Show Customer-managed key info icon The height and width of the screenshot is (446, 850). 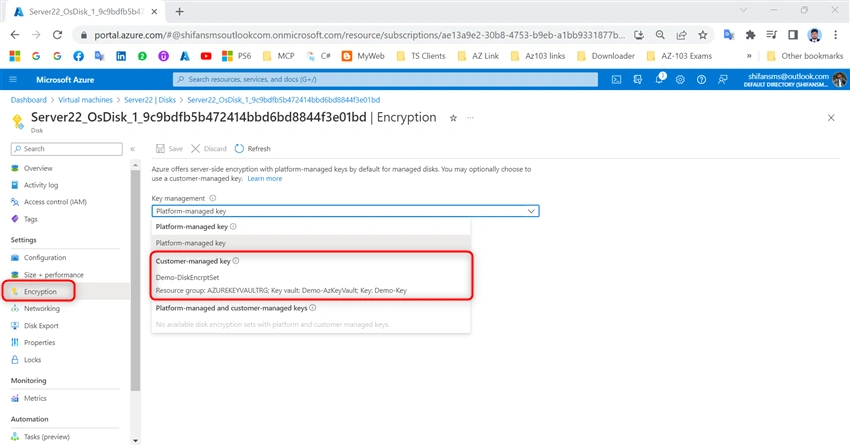click(x=236, y=261)
